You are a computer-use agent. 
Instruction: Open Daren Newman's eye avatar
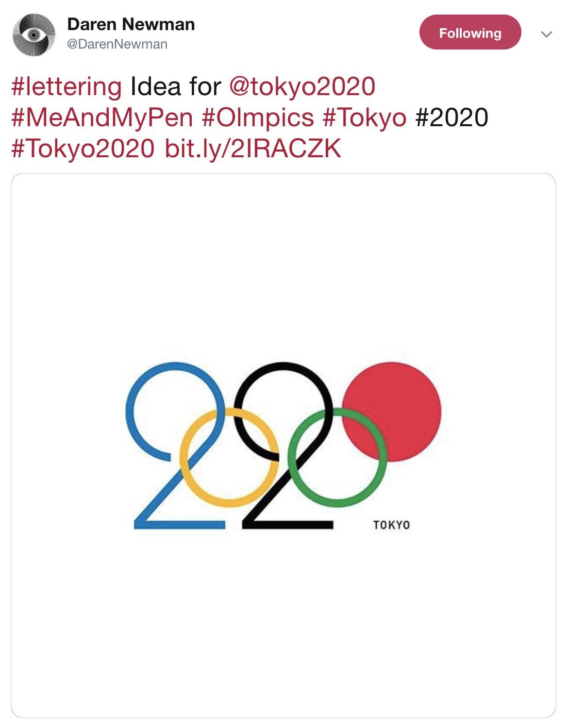pos(33,35)
